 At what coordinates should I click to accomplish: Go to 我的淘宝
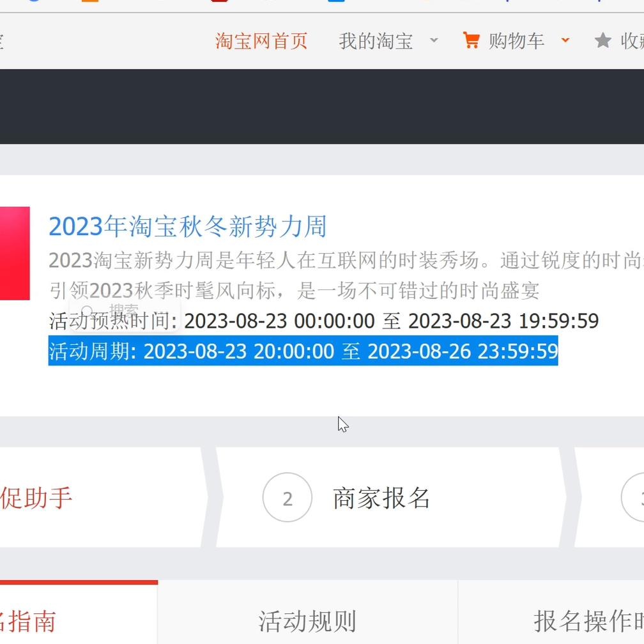(x=376, y=41)
